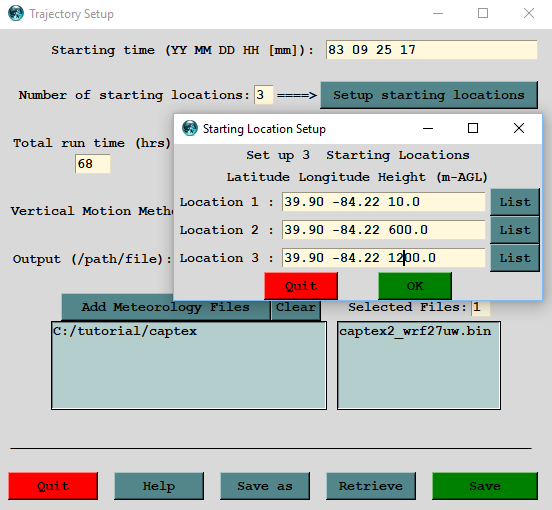Open the List for Location 3
Image resolution: width=552 pixels, height=510 pixels.
515,258
